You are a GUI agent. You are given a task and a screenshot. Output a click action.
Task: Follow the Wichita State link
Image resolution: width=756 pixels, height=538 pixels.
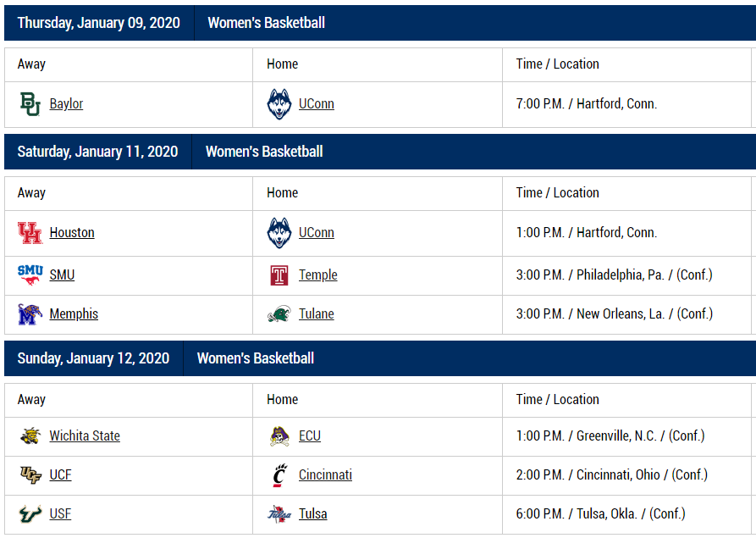click(85, 435)
